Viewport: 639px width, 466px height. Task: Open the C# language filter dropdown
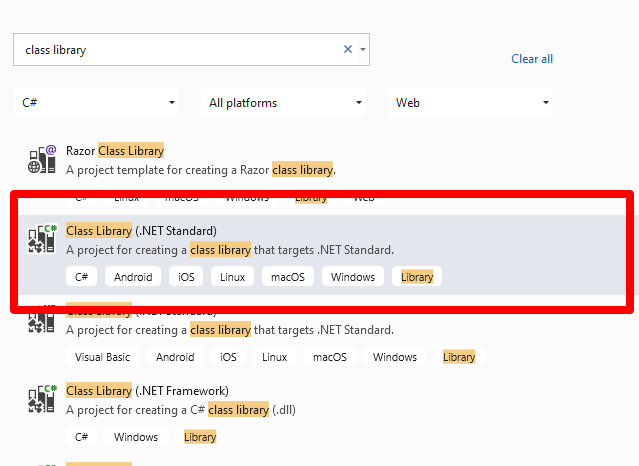(98, 102)
